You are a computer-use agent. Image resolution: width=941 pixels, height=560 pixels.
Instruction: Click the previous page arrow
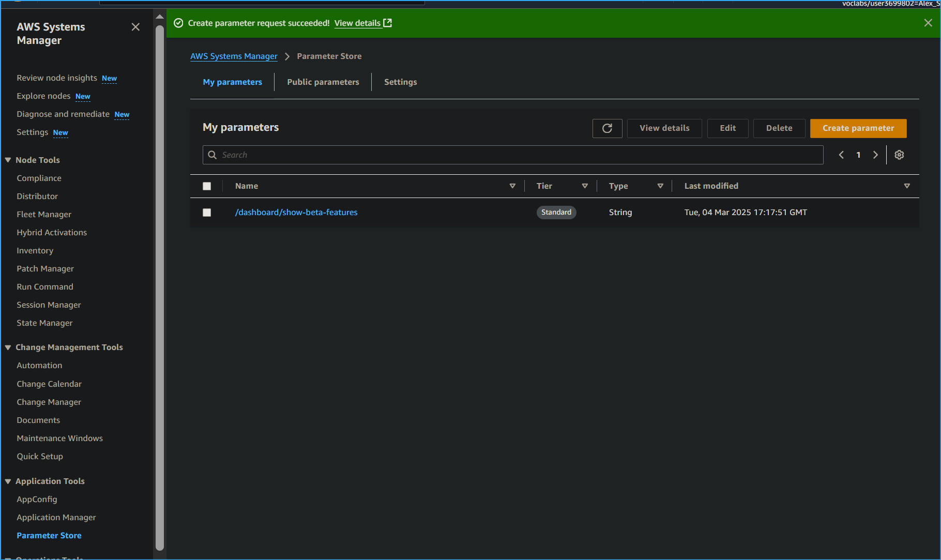tap(841, 155)
